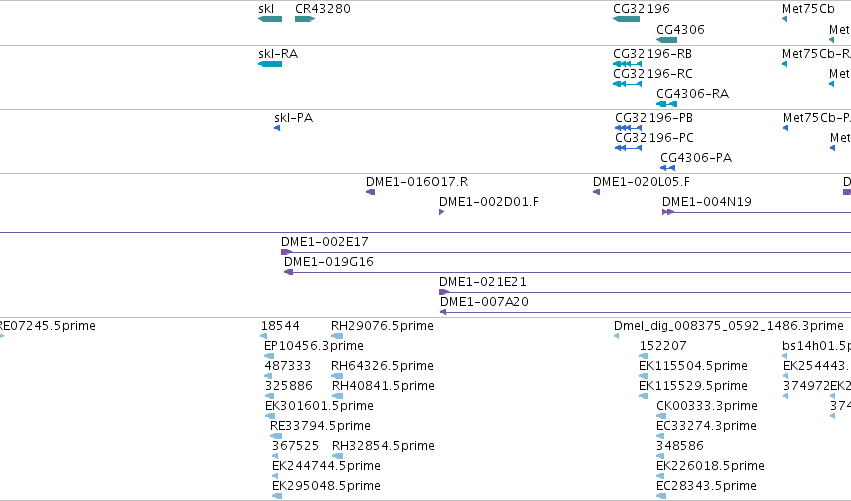Select the EK244744.5prime EST
Image resolution: width=851 pixels, height=501 pixels.
275,477
